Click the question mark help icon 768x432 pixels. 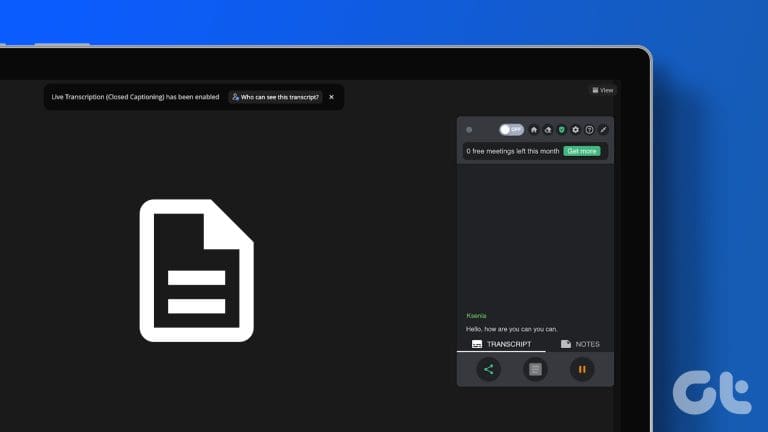point(589,130)
